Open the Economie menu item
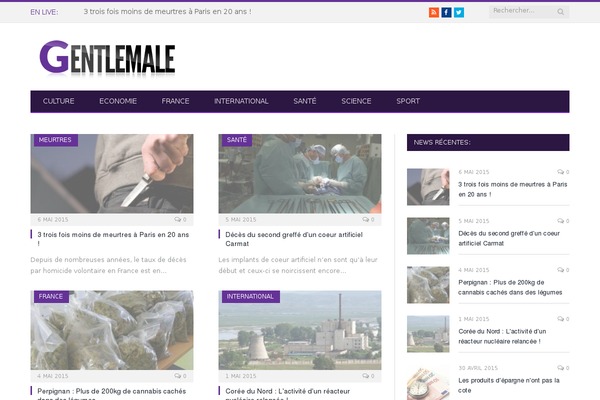600x400 pixels. (118, 101)
